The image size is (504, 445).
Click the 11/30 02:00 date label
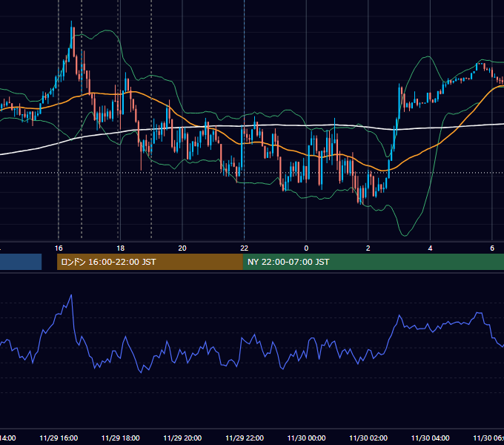point(368,438)
